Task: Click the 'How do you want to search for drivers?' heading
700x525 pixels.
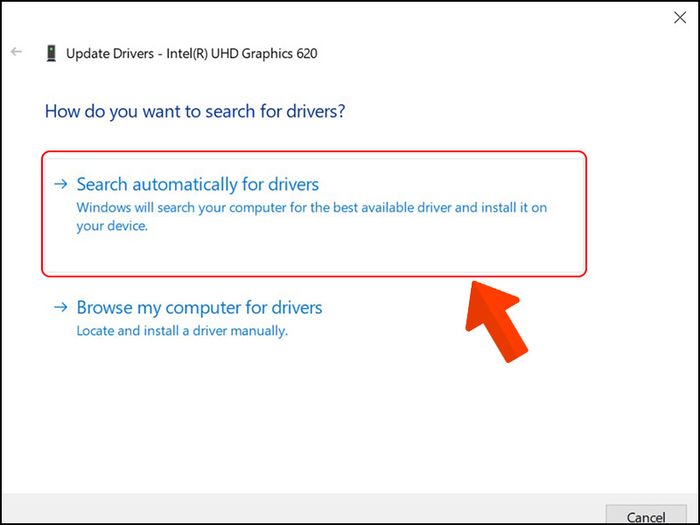Action: 195,111
